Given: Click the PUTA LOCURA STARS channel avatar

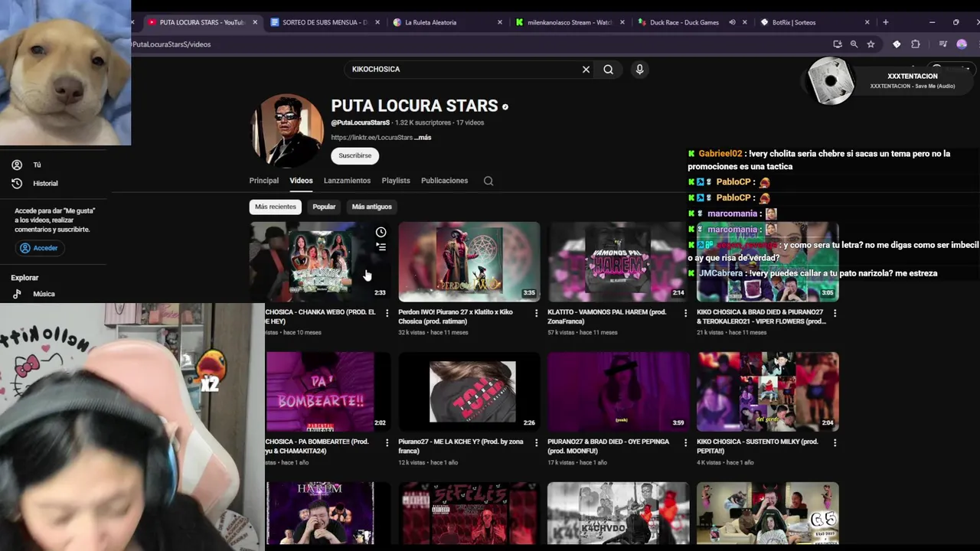Looking at the screenshot, I should point(287,131).
